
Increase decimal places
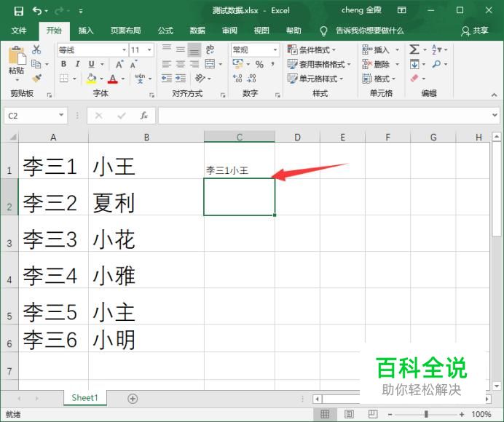point(237,79)
